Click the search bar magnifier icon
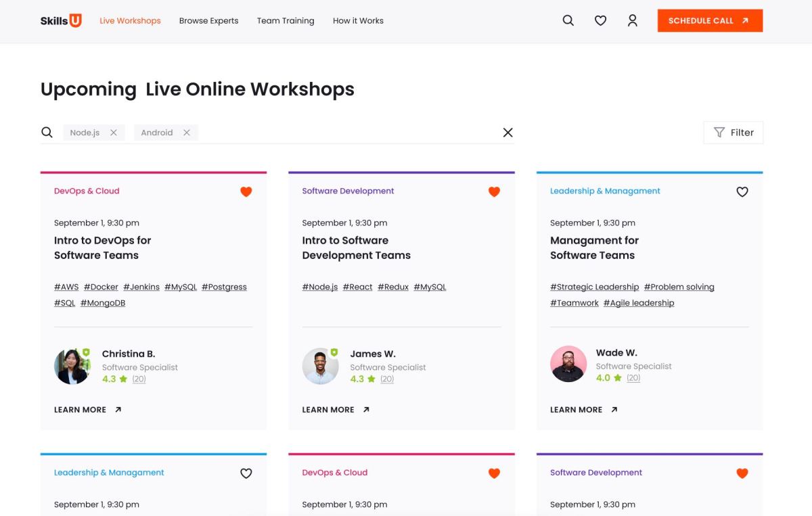 [47, 133]
